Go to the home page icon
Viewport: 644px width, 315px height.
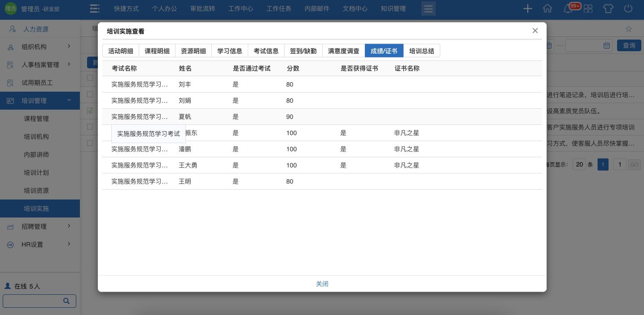click(548, 9)
